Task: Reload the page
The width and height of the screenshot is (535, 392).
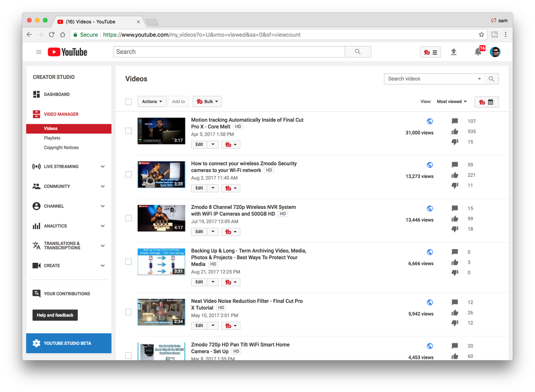Action: click(52, 34)
